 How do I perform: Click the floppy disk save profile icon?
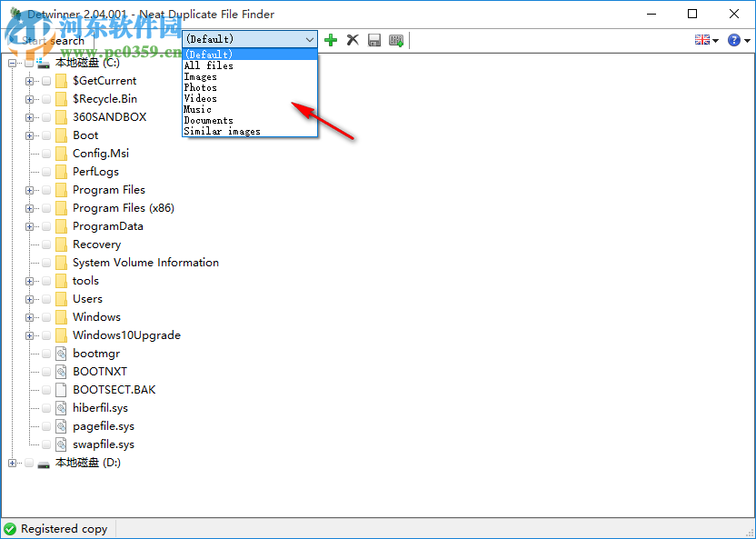tap(374, 40)
